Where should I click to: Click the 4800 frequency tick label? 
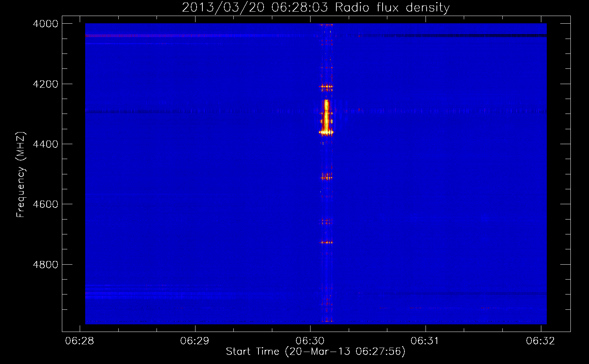tap(46, 265)
